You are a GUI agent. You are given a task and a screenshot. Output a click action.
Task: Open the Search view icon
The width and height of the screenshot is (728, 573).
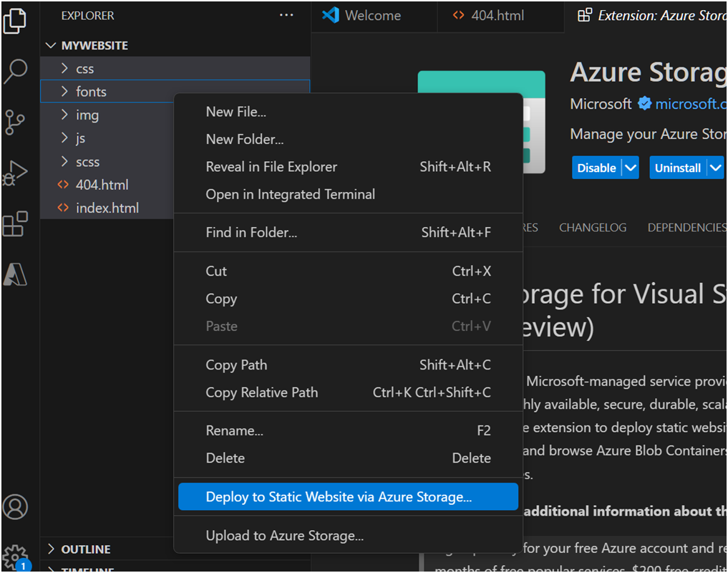tap(15, 71)
